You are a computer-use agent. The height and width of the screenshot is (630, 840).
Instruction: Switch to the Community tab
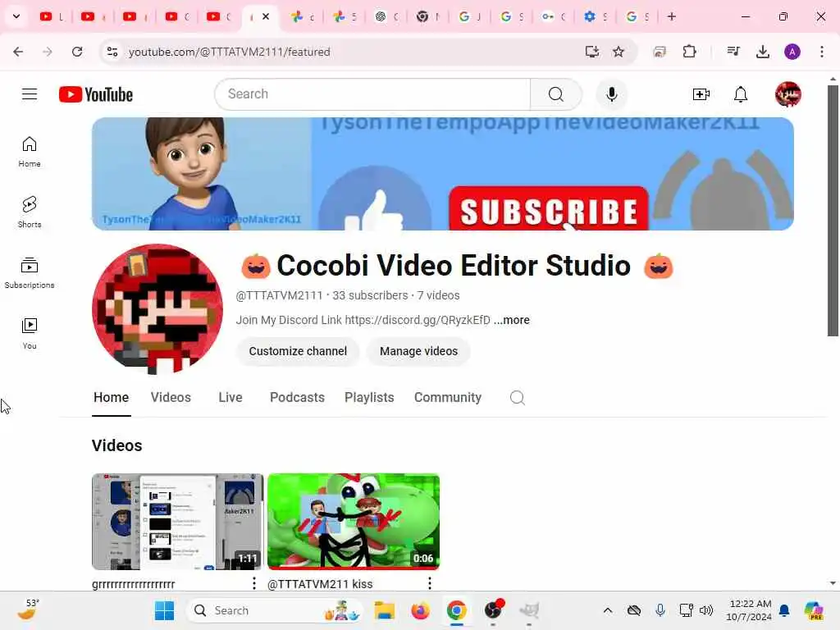[x=448, y=398]
